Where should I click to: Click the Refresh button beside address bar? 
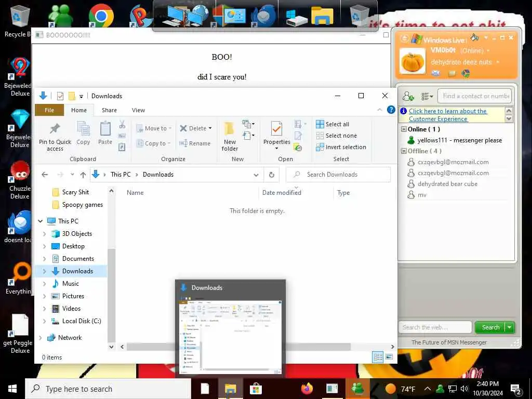271,175
